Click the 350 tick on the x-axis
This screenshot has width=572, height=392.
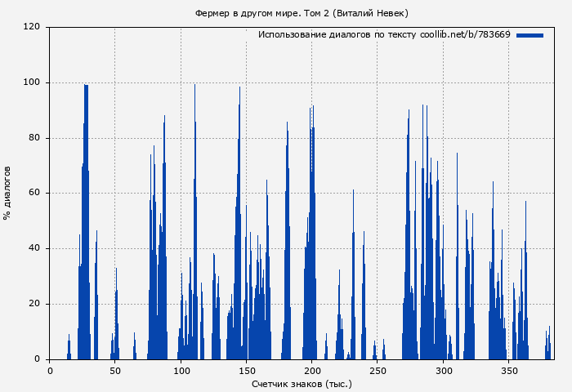(x=509, y=371)
